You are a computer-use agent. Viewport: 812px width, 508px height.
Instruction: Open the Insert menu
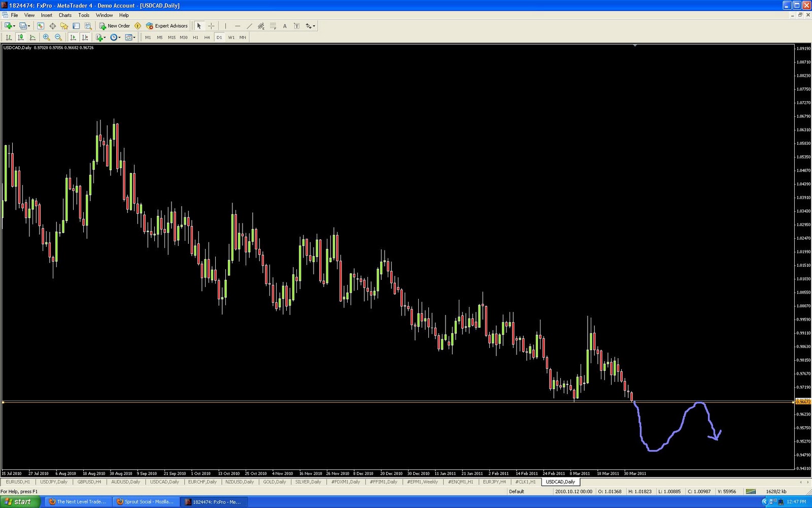[47, 15]
